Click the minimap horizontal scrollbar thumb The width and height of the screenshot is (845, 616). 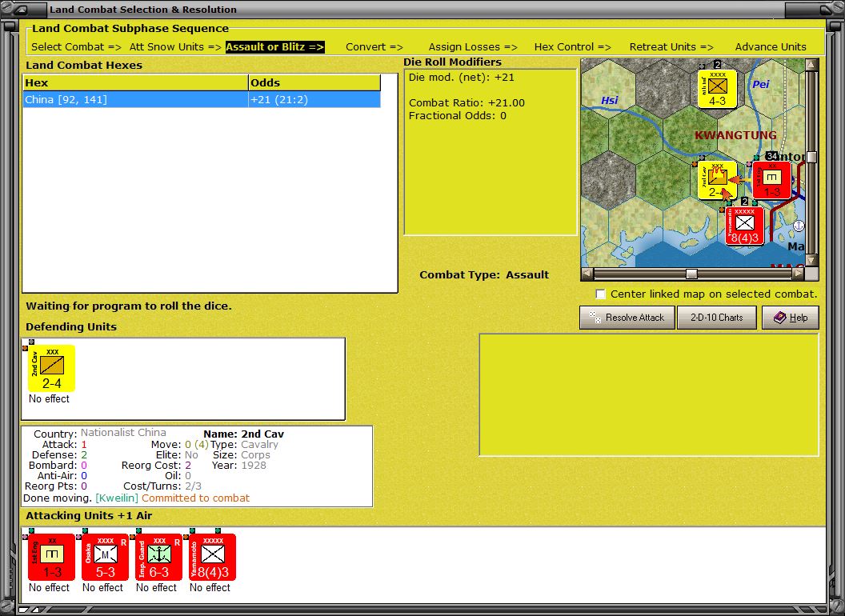[691, 274]
